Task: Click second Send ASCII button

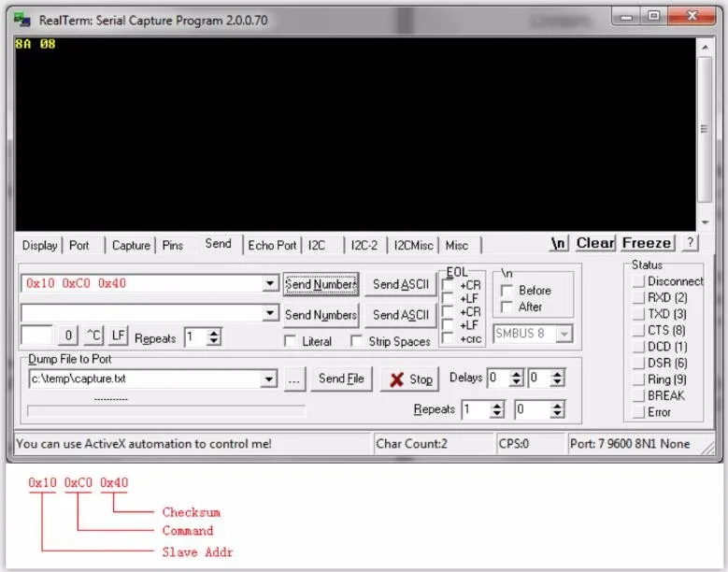Action: pyautogui.click(x=401, y=315)
